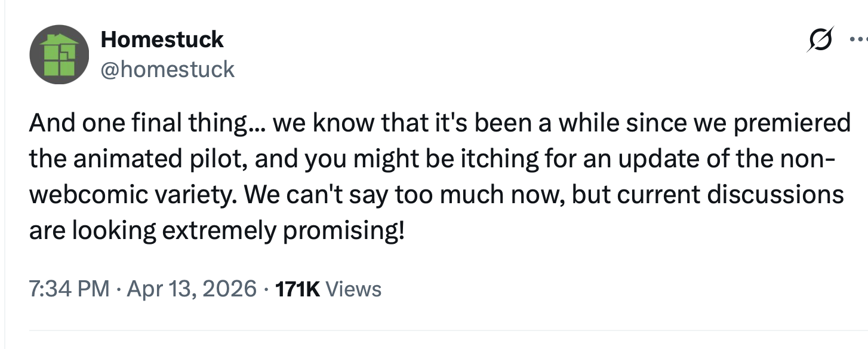The image size is (868, 349).
Task: Open the 7:34 PM timestamp permalink
Action: tap(69, 289)
